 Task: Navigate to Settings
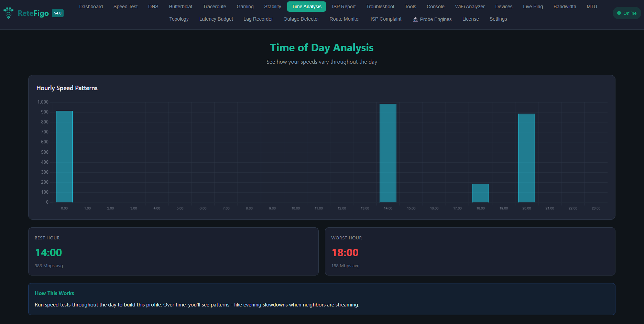(498, 19)
